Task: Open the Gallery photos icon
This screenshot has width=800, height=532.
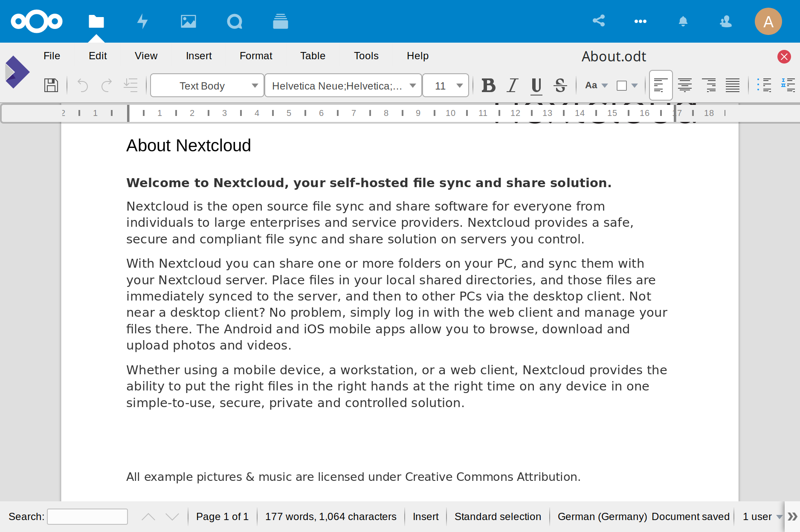Action: coord(188,21)
